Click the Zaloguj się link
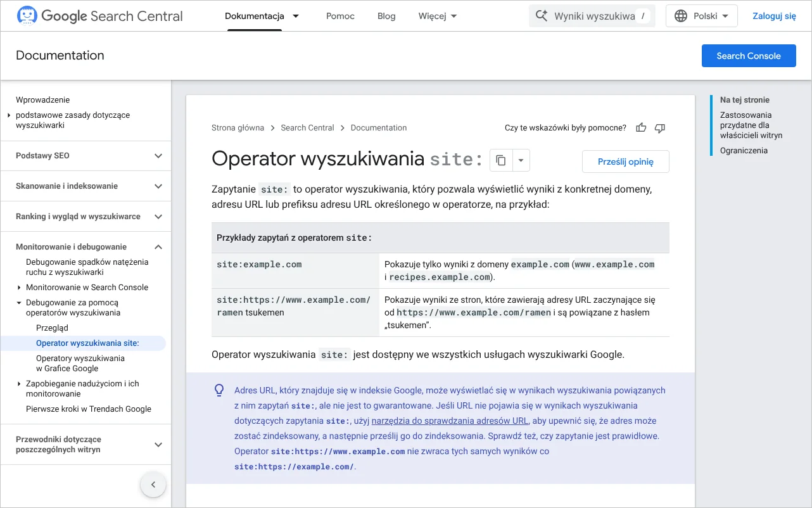Screen dimensions: 812x508 [x=774, y=16]
